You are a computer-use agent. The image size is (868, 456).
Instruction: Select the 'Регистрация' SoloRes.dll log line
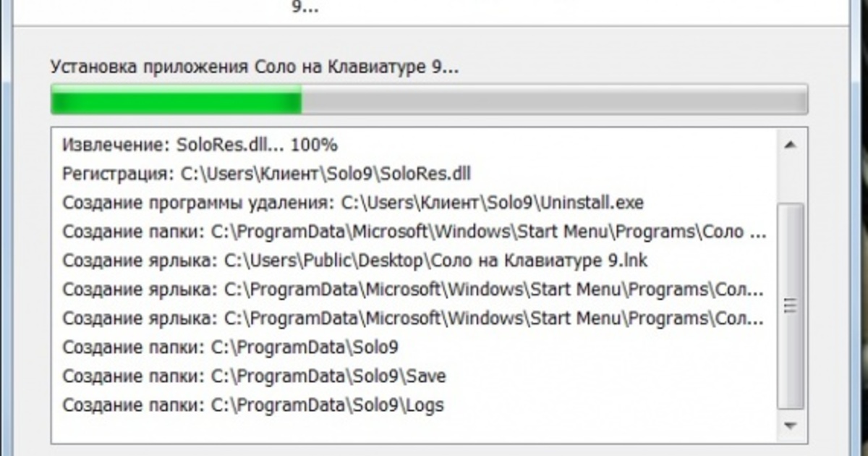pyautogui.click(x=268, y=174)
